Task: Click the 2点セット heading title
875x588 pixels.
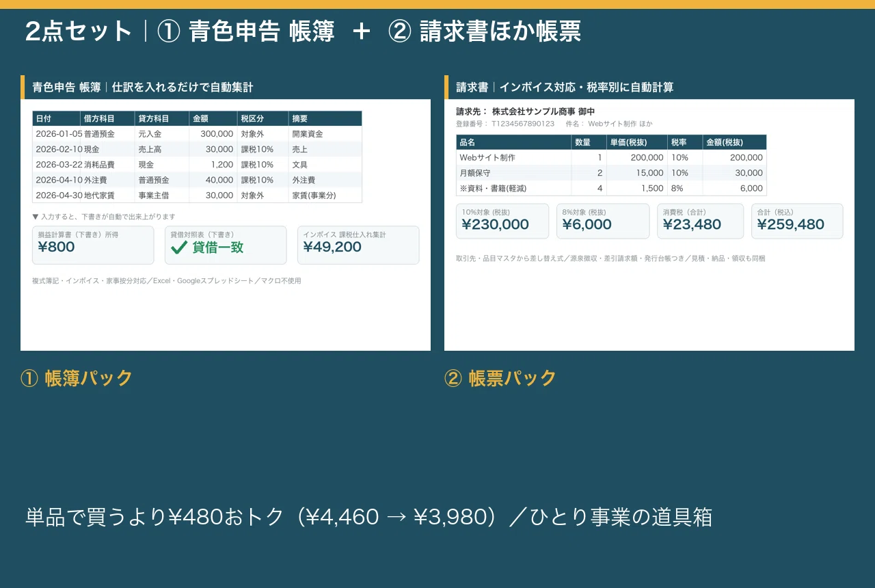Action: point(303,31)
